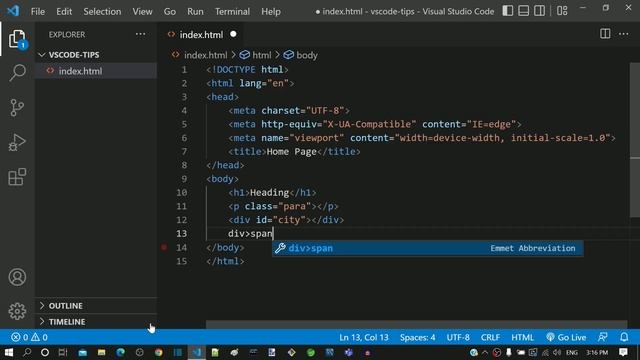Toggle the secondary side bar layout button
640x360 pixels.
coord(540,11)
